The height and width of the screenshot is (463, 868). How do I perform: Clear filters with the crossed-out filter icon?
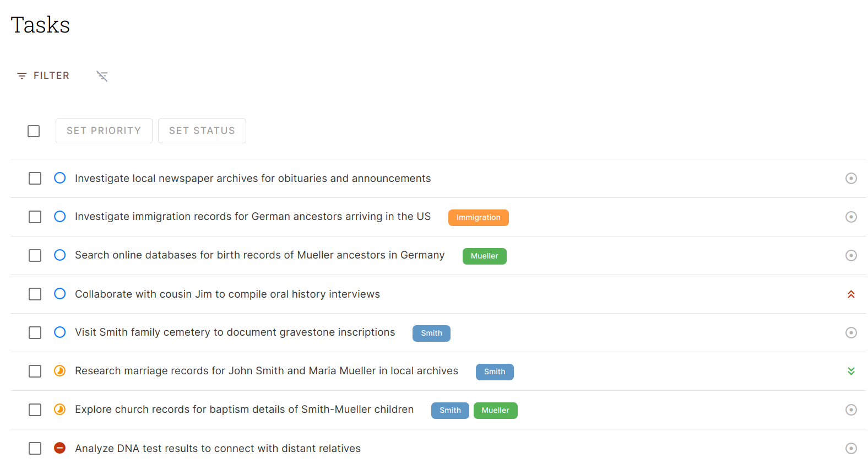point(102,76)
